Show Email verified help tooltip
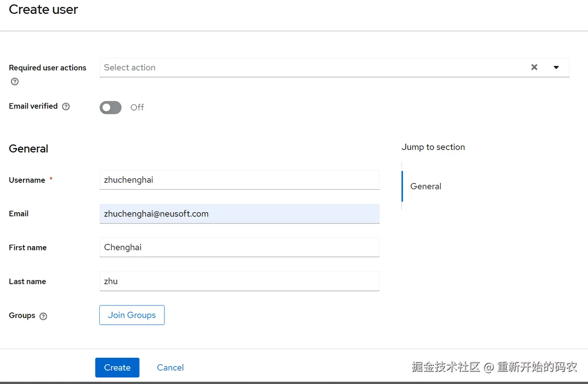The image size is (588, 384). point(66,107)
